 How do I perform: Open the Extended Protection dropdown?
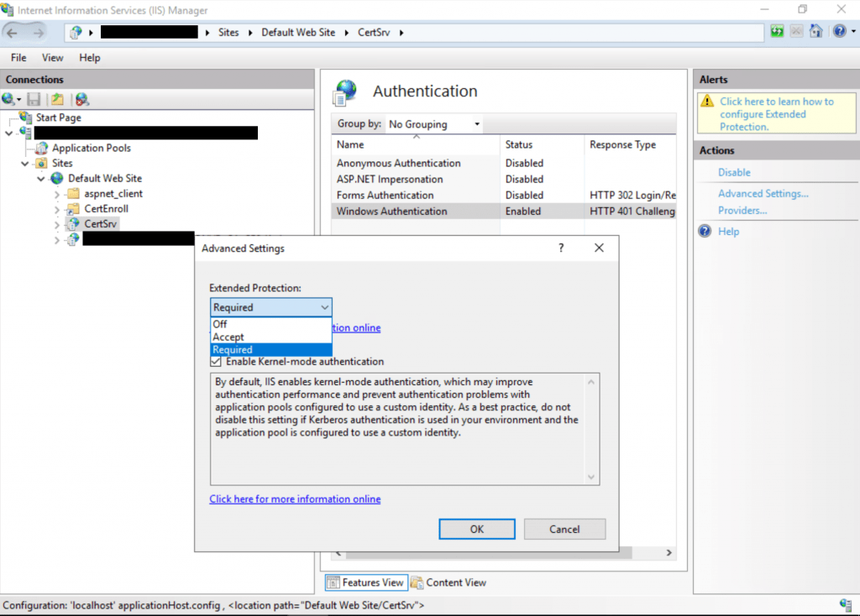coord(271,307)
